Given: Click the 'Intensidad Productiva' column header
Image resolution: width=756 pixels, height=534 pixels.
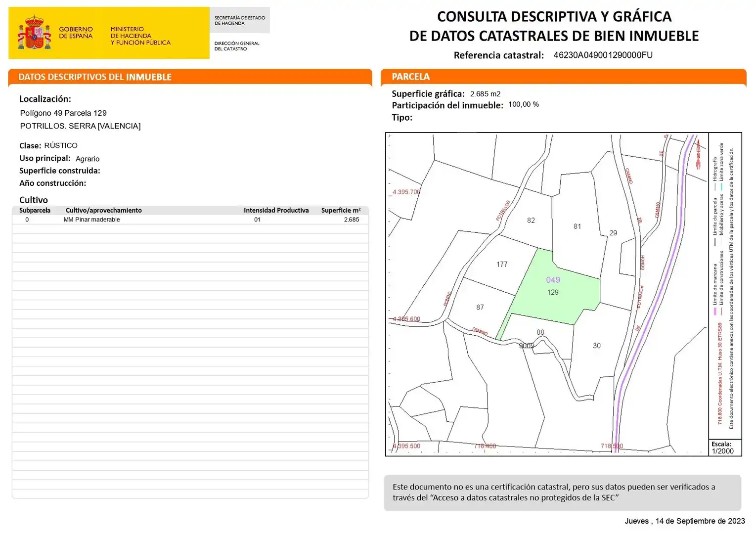Looking at the screenshot, I should coord(276,210).
